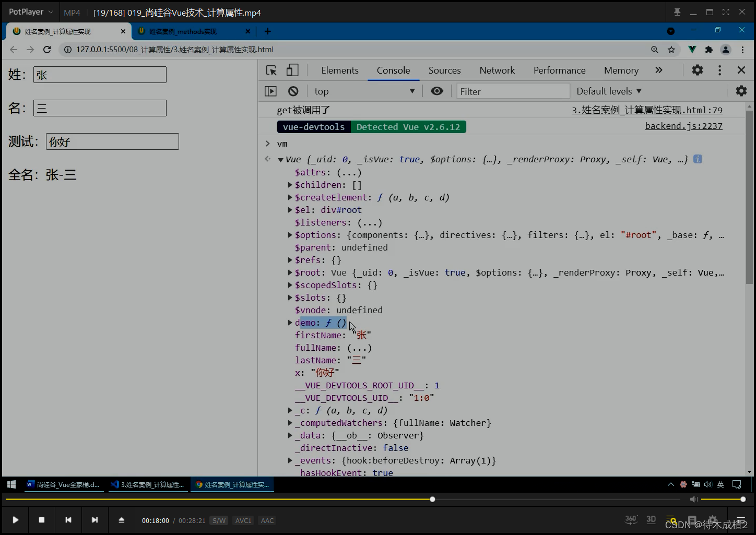Clear the console with the ban icon
756x535 pixels.
pos(293,91)
